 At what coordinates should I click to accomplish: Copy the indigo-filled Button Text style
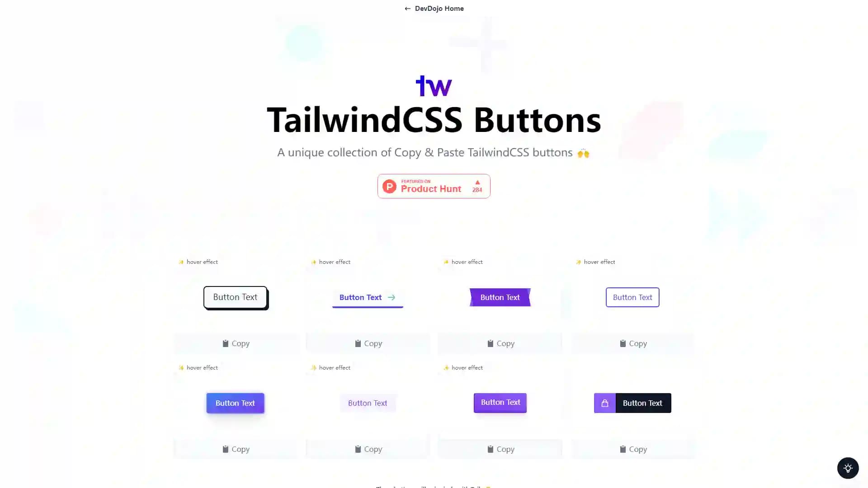coord(235,449)
